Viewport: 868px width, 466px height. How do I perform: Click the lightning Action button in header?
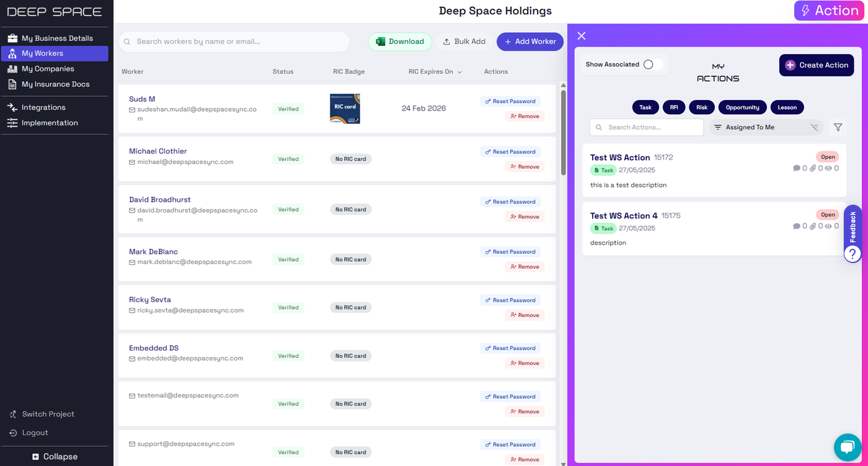(830, 11)
